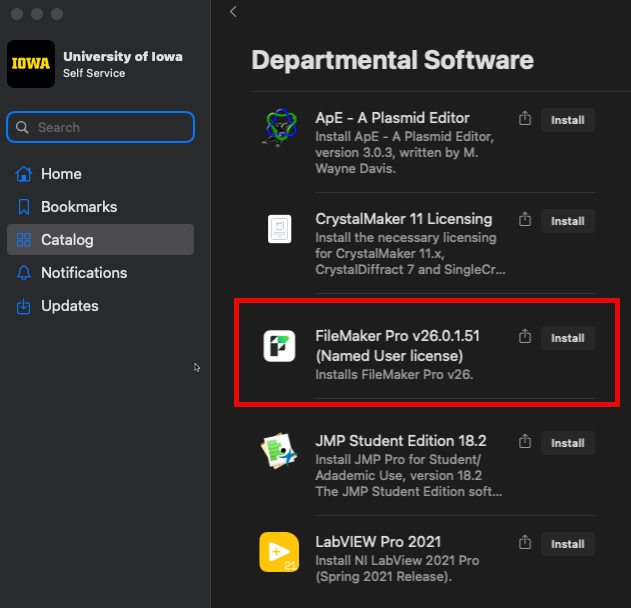Install JMP Student Edition 18.2
Viewport: 631px width, 608px height.
pos(568,443)
